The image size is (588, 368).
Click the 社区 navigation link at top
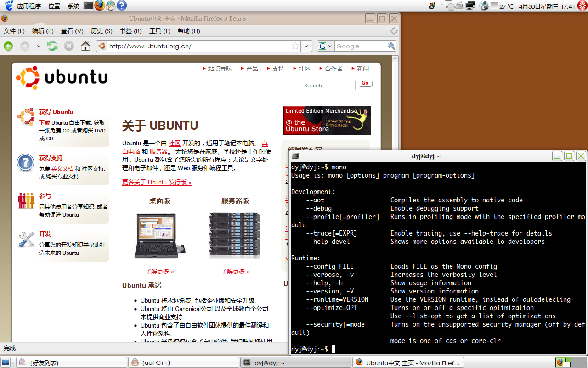pyautogui.click(x=305, y=69)
